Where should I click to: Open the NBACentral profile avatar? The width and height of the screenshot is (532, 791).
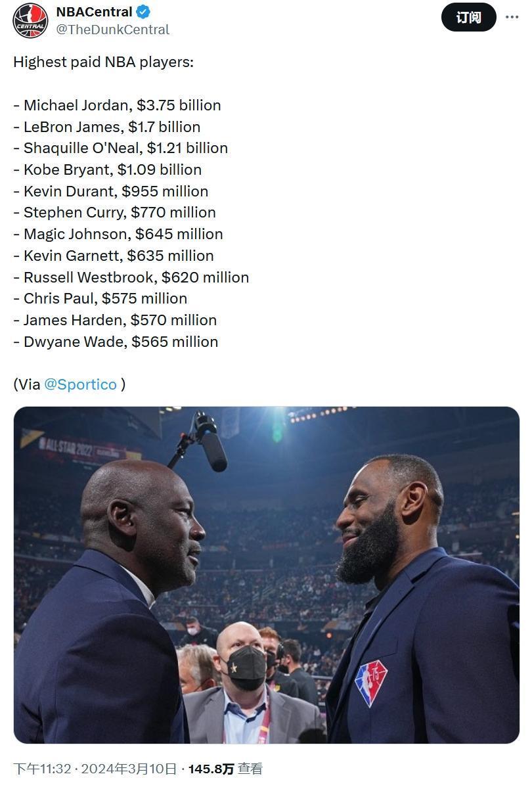(x=30, y=20)
